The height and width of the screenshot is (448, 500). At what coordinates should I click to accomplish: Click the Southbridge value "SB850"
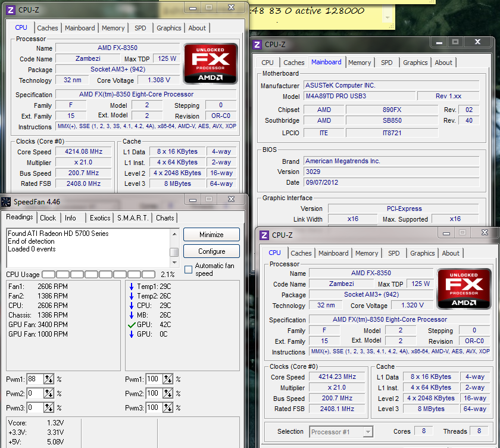[x=392, y=120]
